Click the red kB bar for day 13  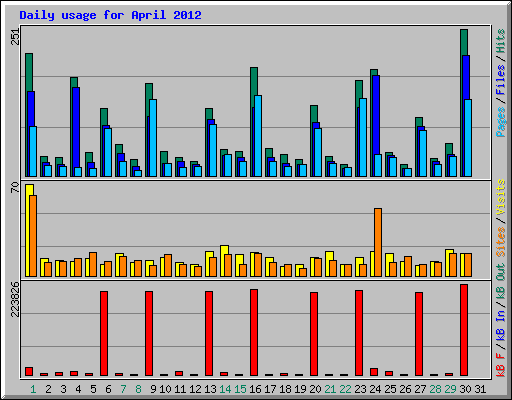(x=209, y=333)
